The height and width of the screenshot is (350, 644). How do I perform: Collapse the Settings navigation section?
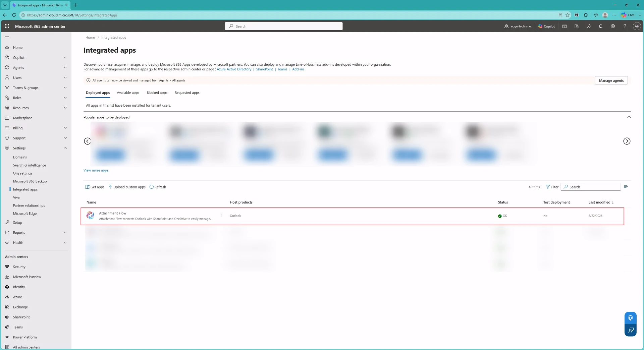[x=65, y=148]
